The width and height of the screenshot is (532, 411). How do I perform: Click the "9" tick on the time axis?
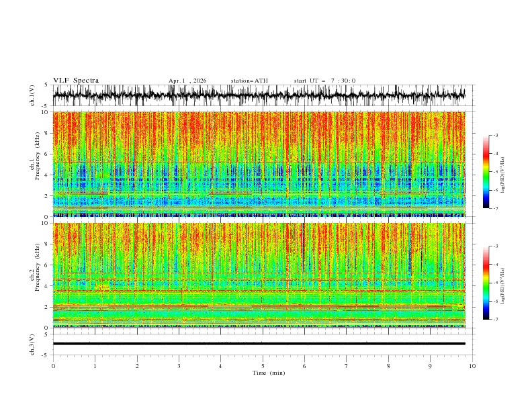[x=430, y=366]
